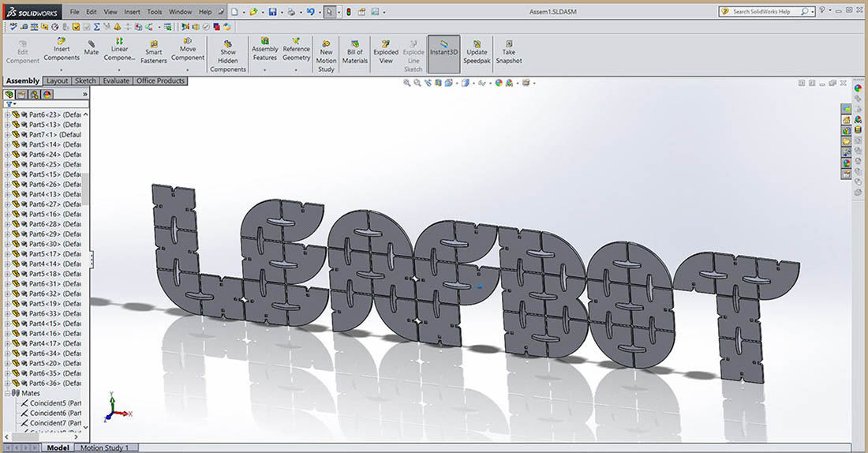
Task: Click the Rebuild traffic light icon
Action: (349, 12)
